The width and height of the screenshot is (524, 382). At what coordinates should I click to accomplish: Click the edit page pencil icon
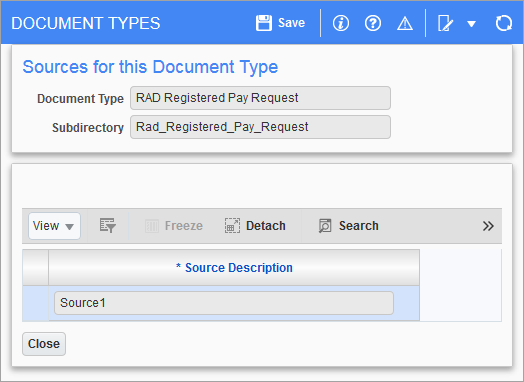click(445, 23)
